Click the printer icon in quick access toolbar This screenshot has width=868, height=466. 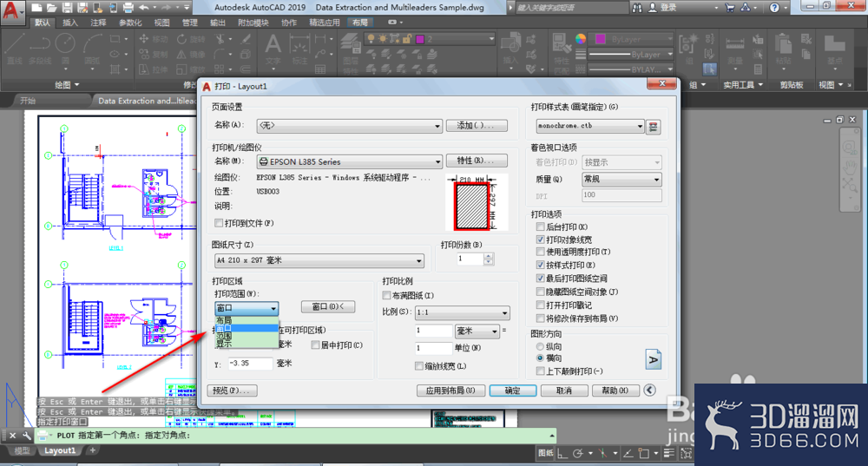pos(128,8)
